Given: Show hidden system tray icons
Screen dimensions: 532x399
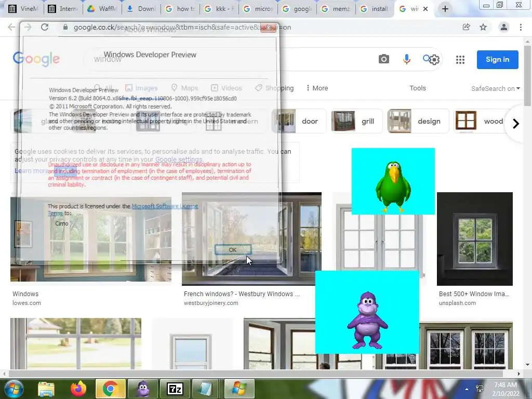Looking at the screenshot, I should (467, 389).
